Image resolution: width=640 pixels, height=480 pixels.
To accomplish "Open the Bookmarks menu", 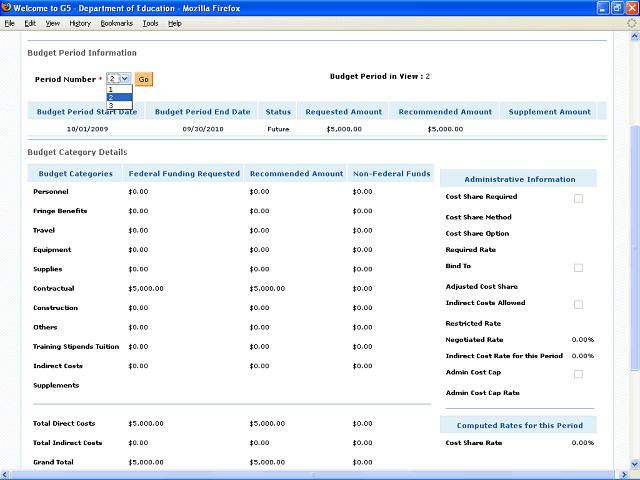I will tap(116, 23).
